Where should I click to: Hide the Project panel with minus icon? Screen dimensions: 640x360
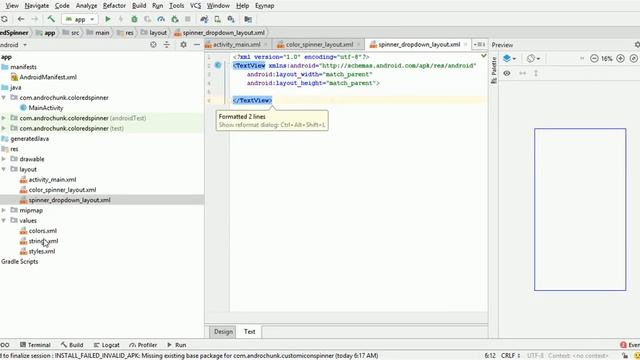point(197,44)
